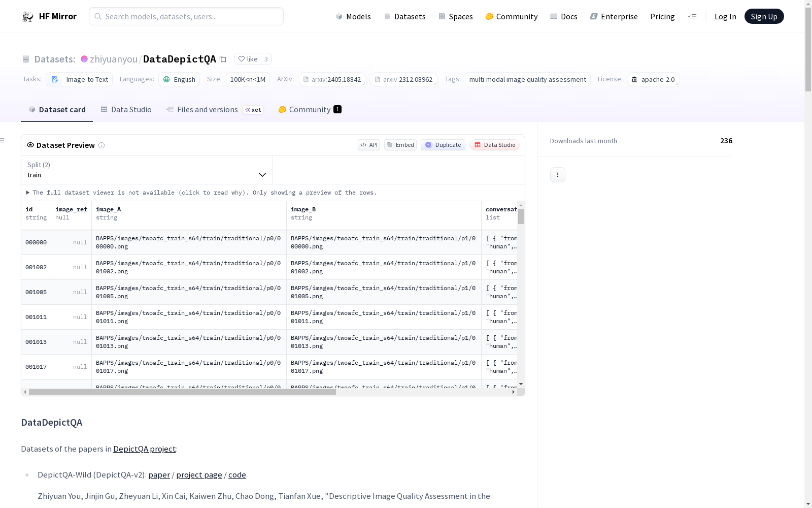Click the Embed button

click(x=400, y=145)
